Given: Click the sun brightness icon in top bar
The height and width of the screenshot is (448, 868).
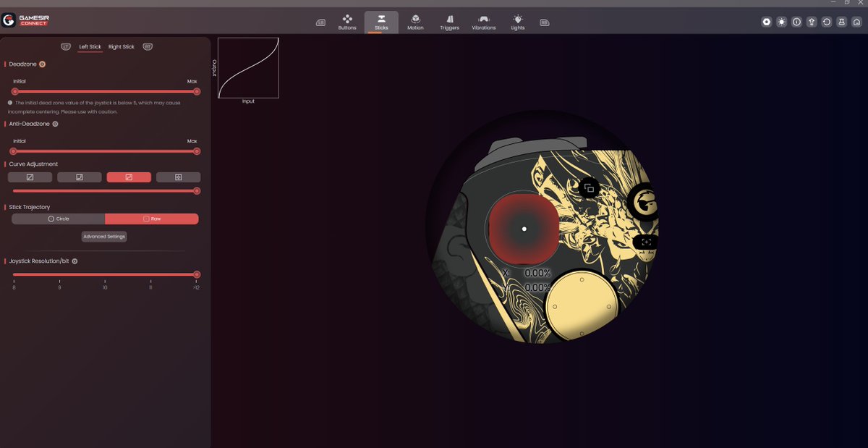Looking at the screenshot, I should click(782, 22).
